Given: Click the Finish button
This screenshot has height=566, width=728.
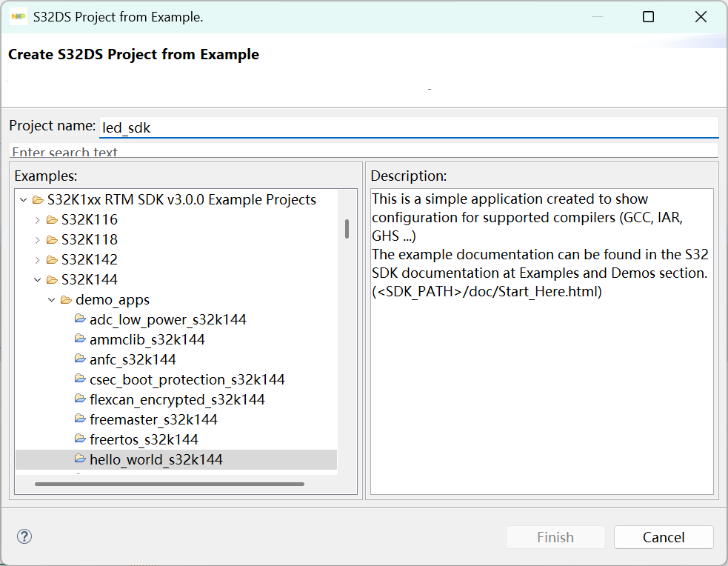Looking at the screenshot, I should point(555,537).
